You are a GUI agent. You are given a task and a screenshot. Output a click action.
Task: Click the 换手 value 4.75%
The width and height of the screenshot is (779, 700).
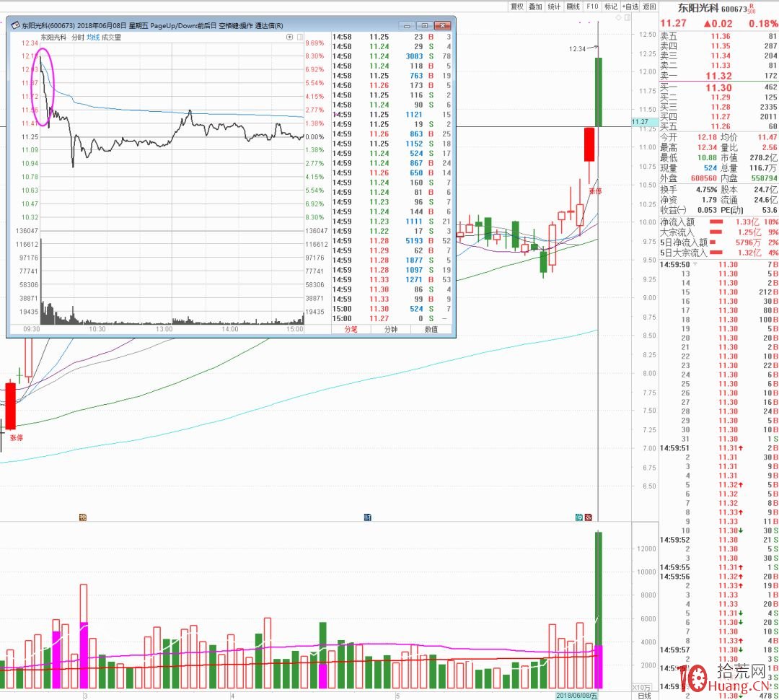point(706,189)
